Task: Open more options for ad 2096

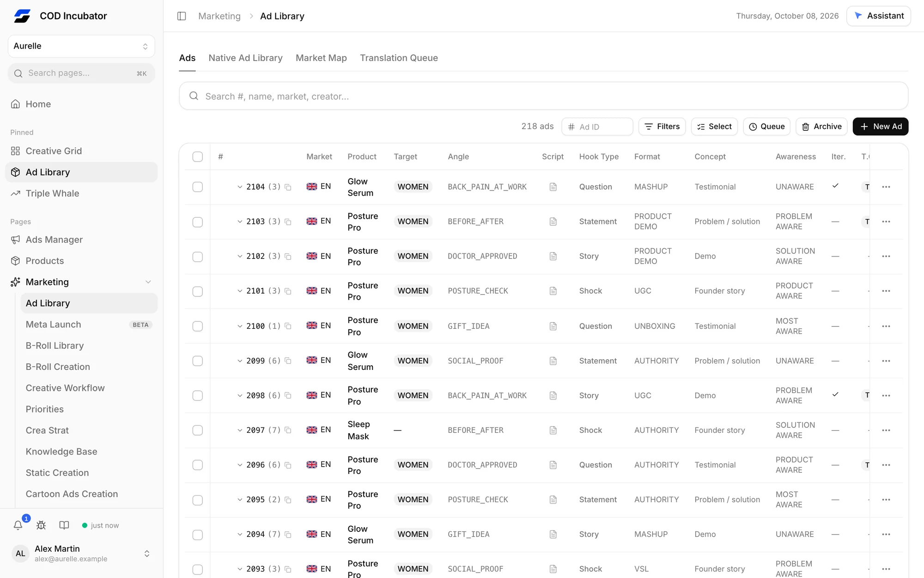Action: pyautogui.click(x=886, y=465)
